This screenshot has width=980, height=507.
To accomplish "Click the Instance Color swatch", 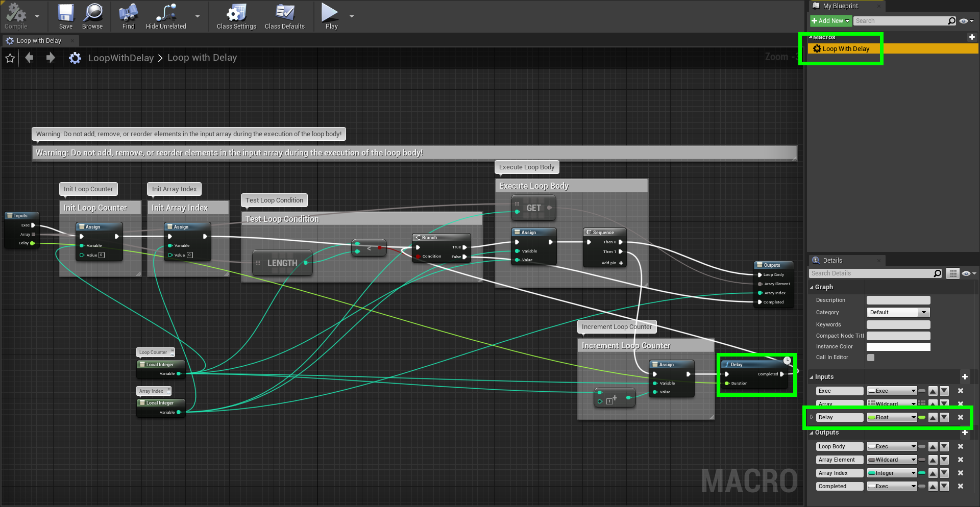I will (x=898, y=347).
